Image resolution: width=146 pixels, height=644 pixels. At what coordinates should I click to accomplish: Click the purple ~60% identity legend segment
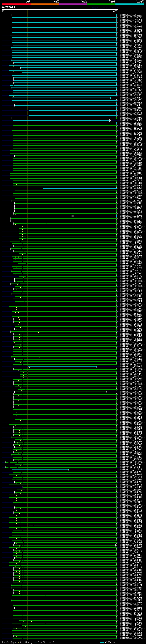point(73,4)
